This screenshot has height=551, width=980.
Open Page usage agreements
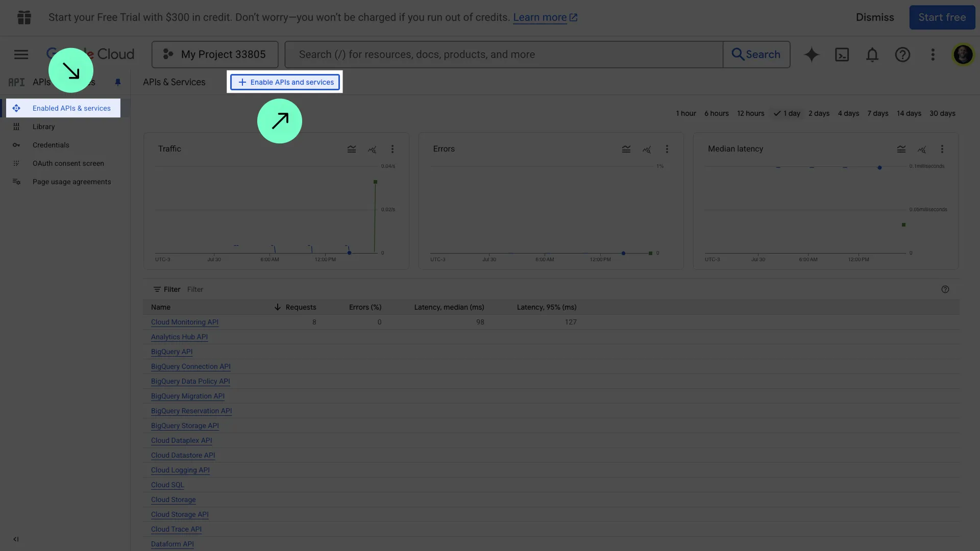coord(71,182)
